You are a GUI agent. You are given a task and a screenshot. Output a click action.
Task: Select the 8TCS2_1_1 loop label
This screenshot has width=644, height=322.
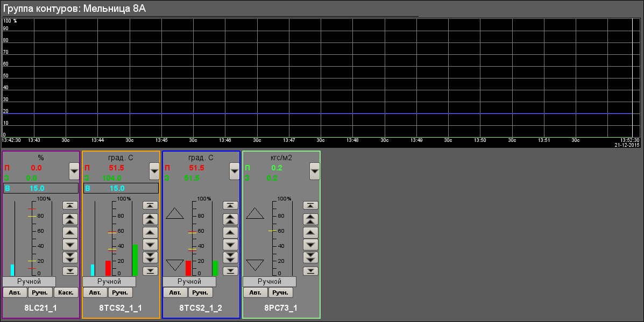(x=121, y=309)
